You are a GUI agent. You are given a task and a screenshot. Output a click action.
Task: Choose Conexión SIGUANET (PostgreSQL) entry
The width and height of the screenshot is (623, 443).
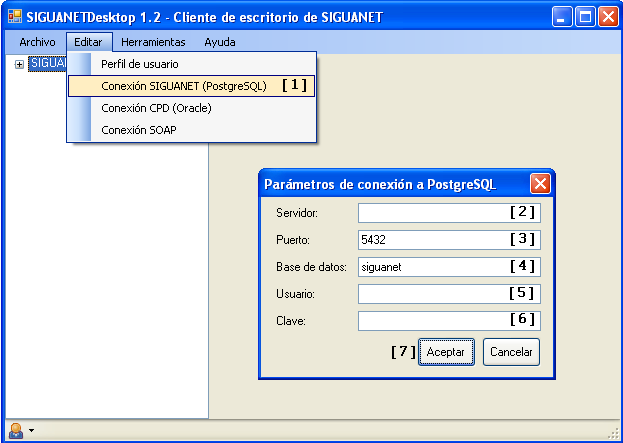(x=192, y=86)
